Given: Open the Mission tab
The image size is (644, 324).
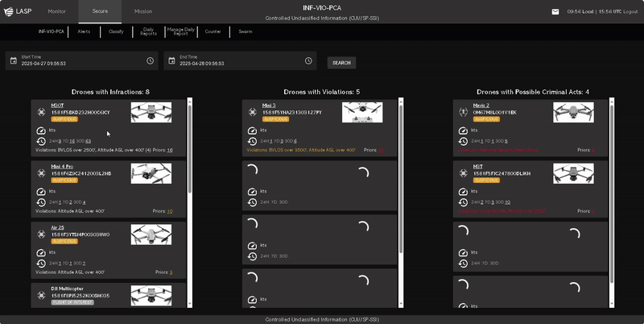Looking at the screenshot, I should (x=143, y=11).
